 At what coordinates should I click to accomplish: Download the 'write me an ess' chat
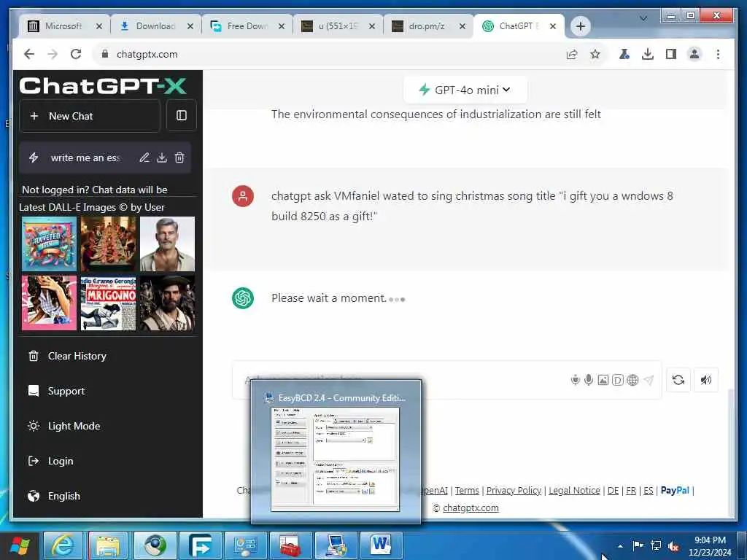click(x=162, y=157)
